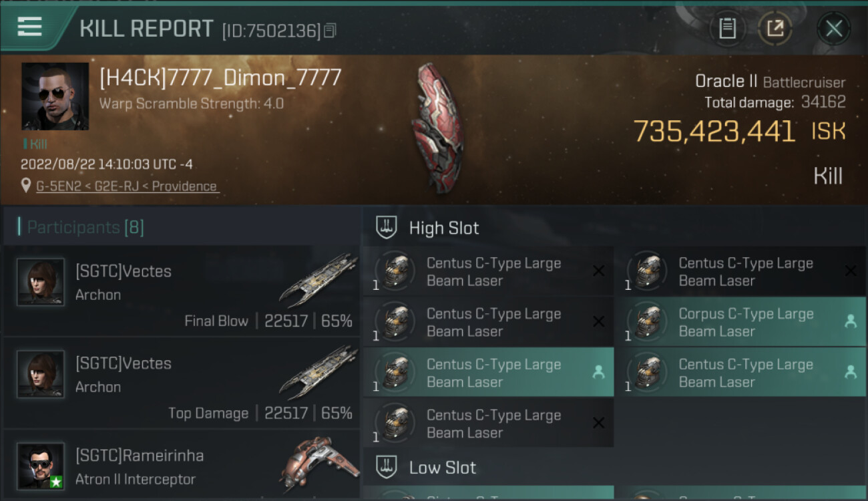Close the kill report window
This screenshot has height=501, width=868.
coord(833,29)
